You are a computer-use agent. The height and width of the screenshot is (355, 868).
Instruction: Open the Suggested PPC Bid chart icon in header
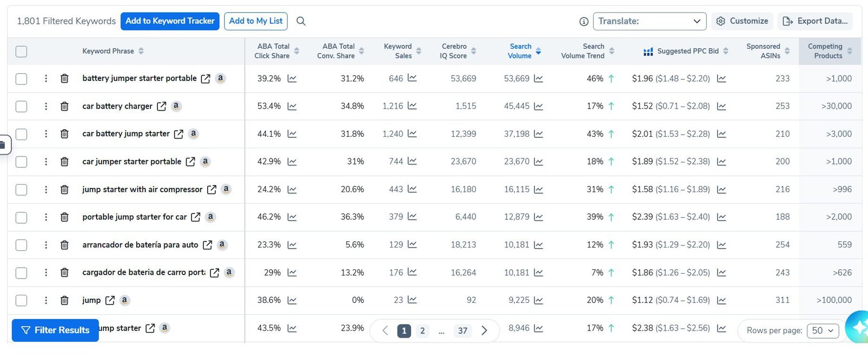[648, 52]
